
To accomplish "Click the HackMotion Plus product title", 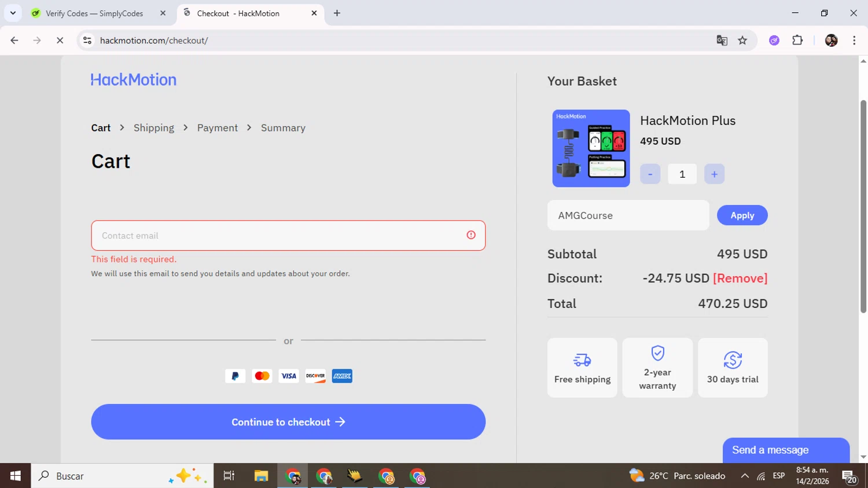I will click(x=688, y=120).
